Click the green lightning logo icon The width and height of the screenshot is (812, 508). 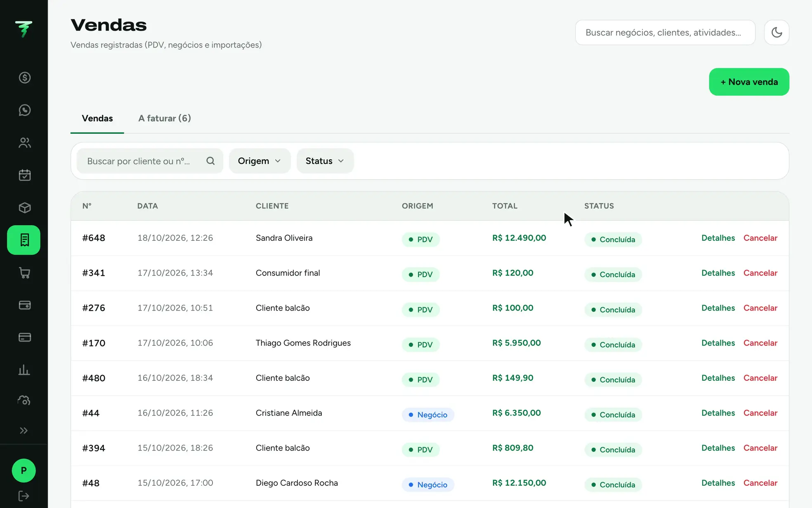coord(24,29)
